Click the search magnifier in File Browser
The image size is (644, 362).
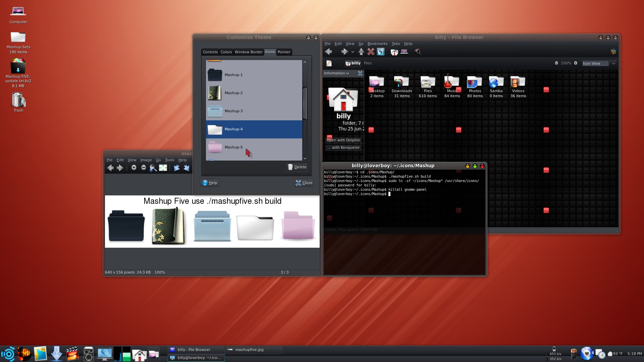click(418, 52)
